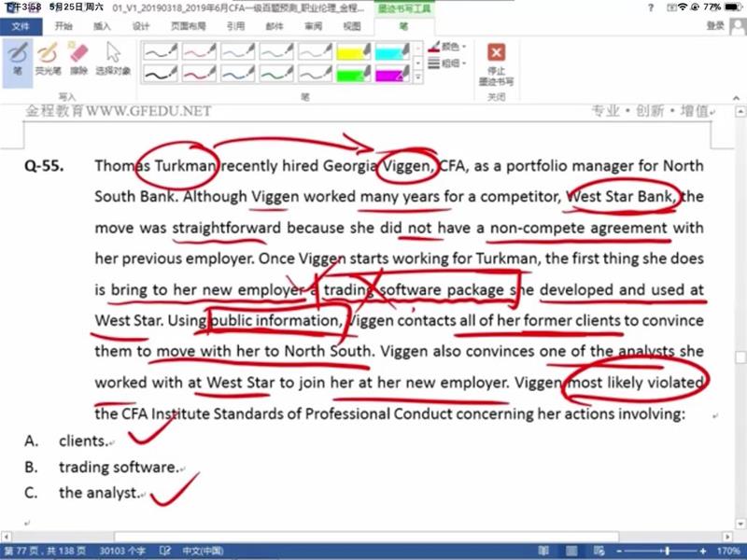Screen dimensions: 747x560
Task: Switch to 选择对象 select objects cursor
Action: tap(113, 60)
